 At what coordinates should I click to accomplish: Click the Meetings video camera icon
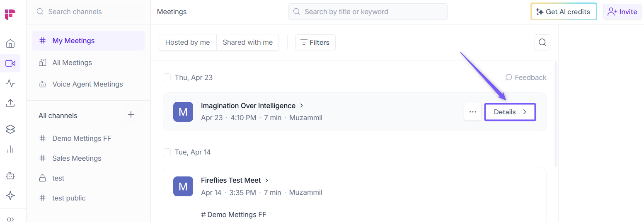click(x=10, y=63)
